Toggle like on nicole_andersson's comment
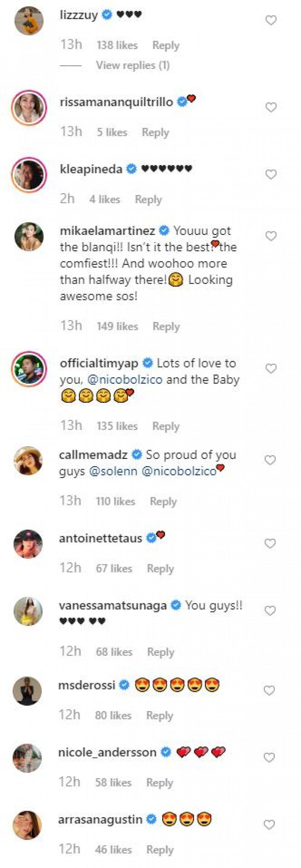 pyautogui.click(x=269, y=758)
